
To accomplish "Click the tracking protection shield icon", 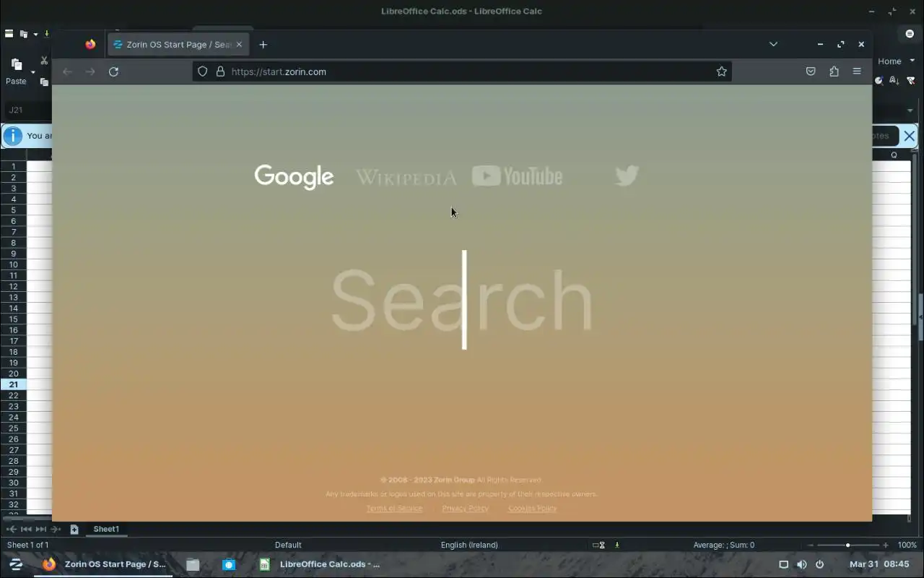I will point(203,72).
